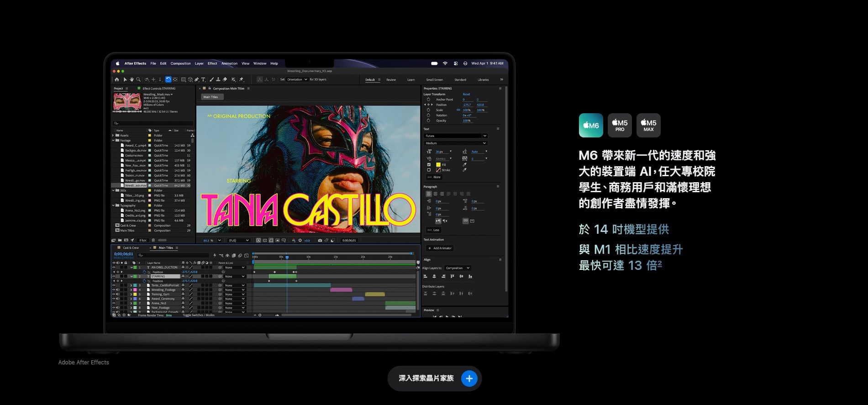Viewport: 868px width, 405px height.
Task: Click the Fill color eyedropper
Action: point(464,165)
